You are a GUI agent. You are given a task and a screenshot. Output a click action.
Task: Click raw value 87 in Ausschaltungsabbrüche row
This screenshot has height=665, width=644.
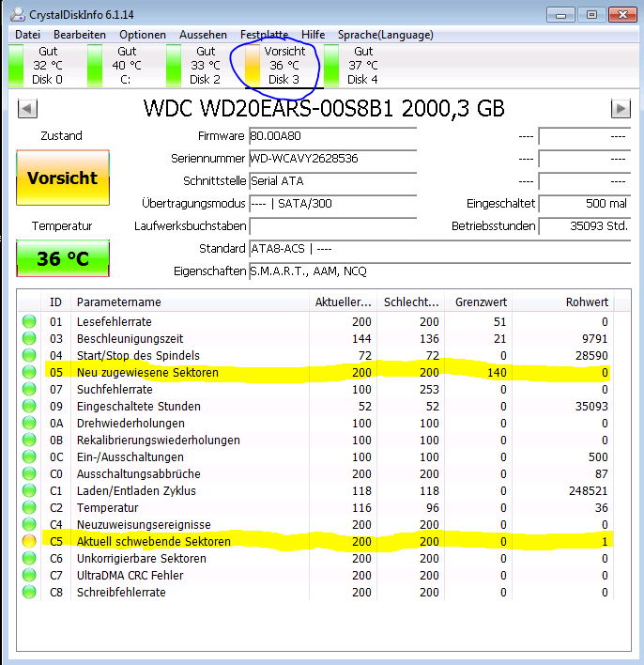pos(601,473)
